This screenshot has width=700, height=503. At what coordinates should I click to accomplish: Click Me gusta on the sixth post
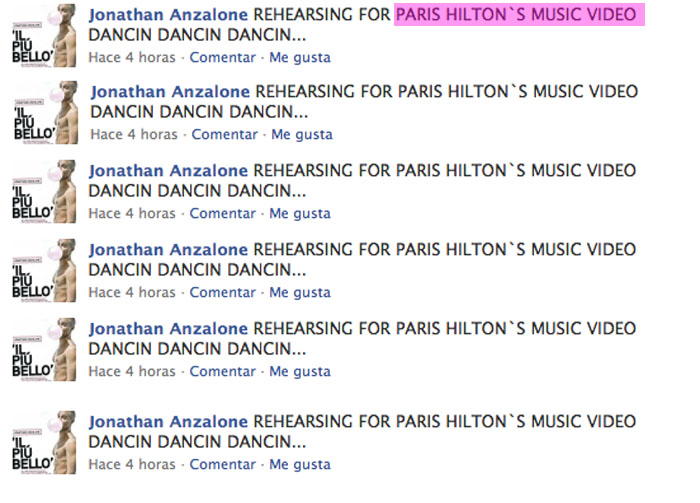pyautogui.click(x=300, y=464)
